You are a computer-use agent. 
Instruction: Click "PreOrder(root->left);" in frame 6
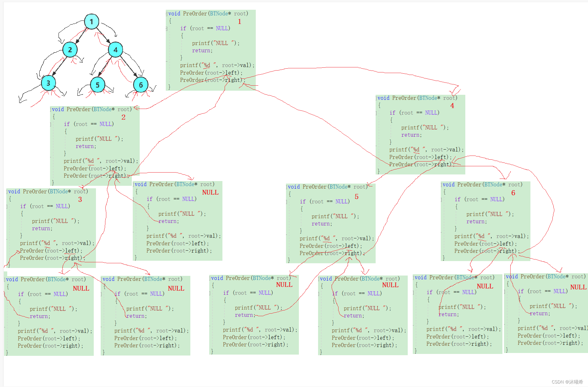click(486, 244)
